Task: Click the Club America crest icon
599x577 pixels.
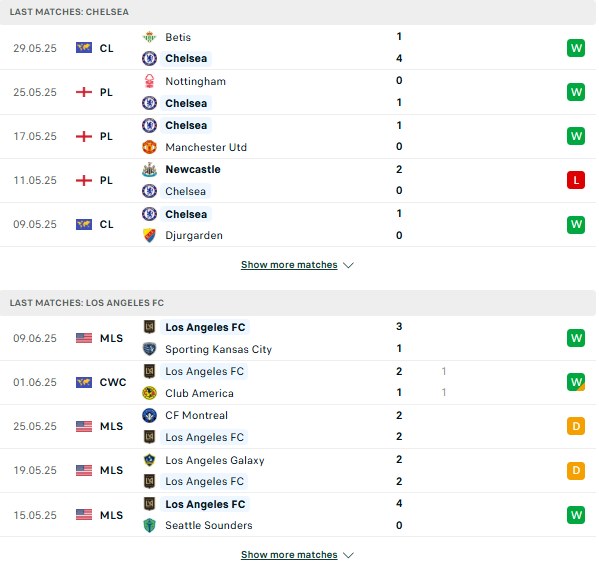Action: [149, 393]
